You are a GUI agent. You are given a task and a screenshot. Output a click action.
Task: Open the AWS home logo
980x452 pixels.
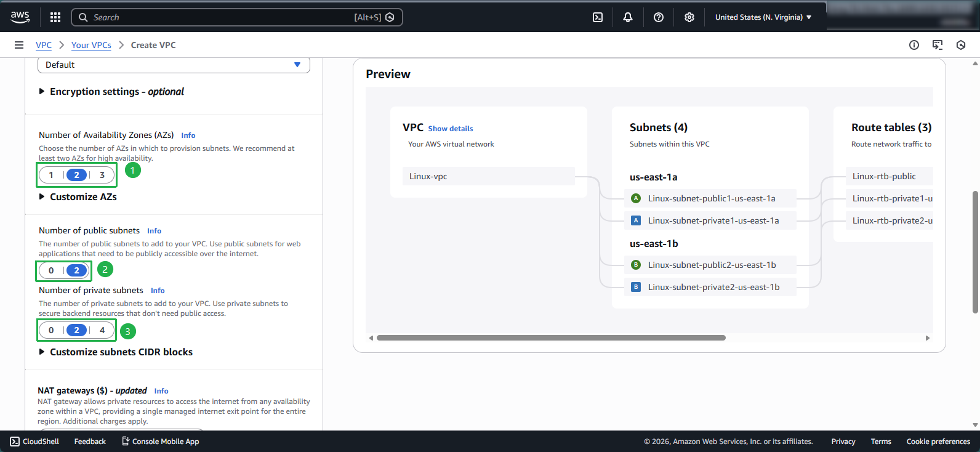pyautogui.click(x=20, y=17)
